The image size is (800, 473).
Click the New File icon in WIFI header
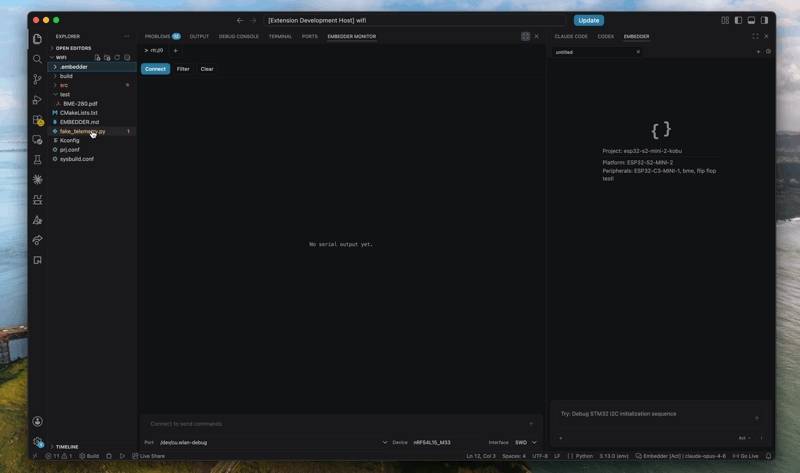click(x=97, y=58)
